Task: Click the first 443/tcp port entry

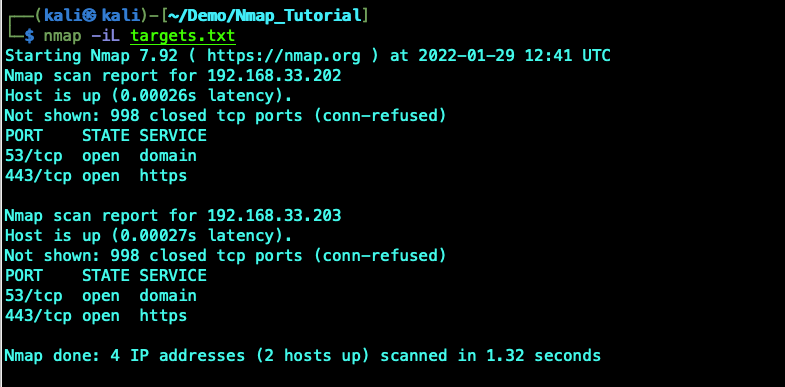Action: (38, 176)
